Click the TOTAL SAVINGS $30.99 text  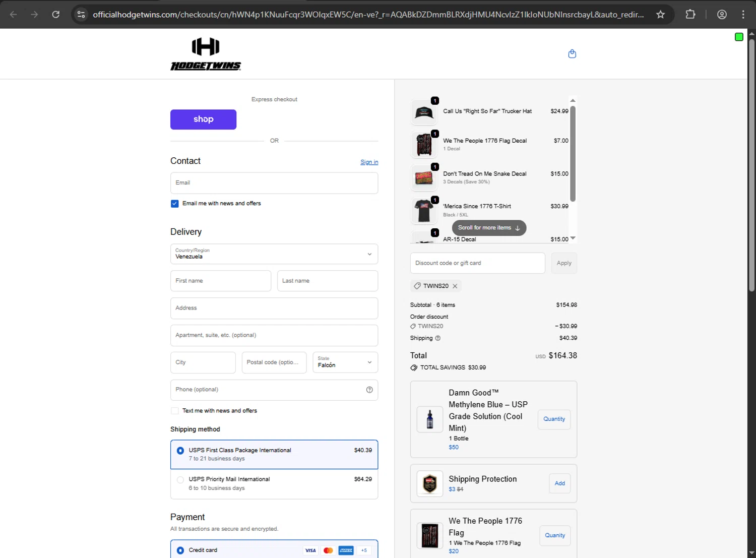tap(453, 367)
